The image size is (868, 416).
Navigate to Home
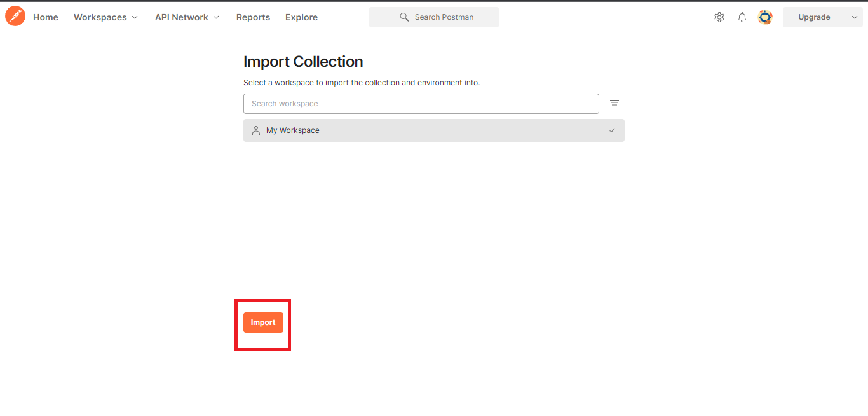(45, 17)
